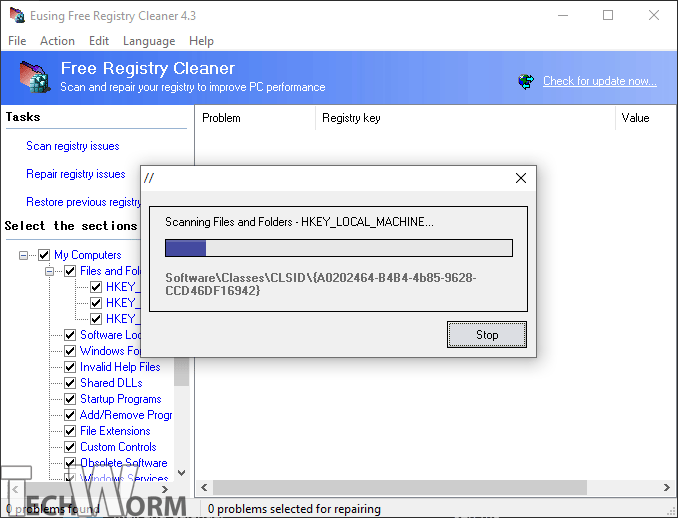Uncheck Shared DLLs checkbox
The image size is (678, 518).
tap(70, 383)
